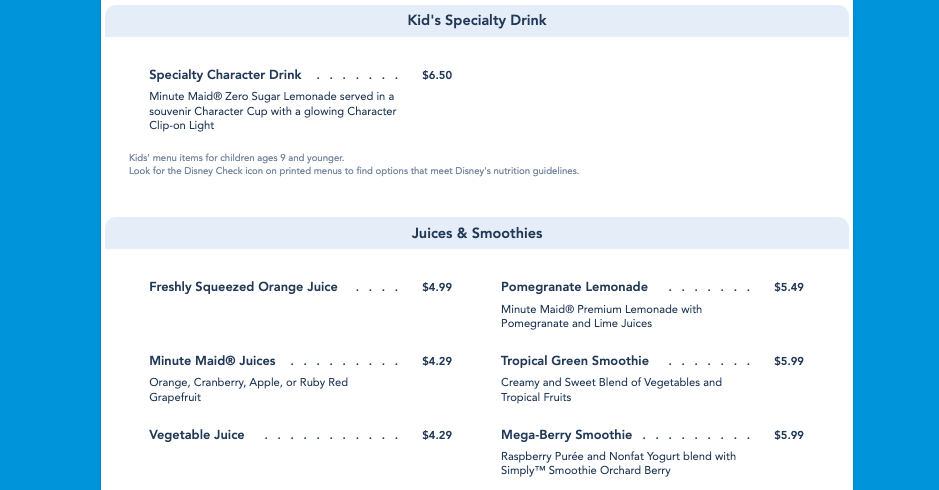This screenshot has height=490, width=939.
Task: Click the Disney Check nutrition guidelines note
Action: (x=354, y=171)
